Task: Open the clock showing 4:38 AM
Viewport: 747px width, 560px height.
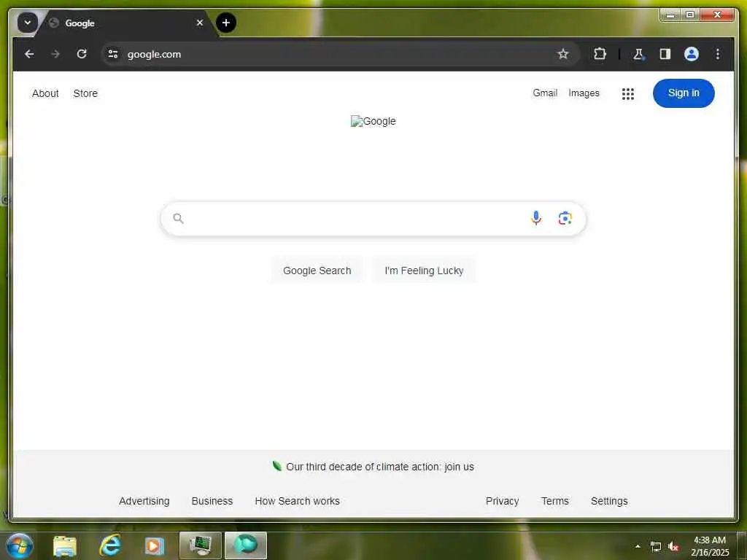Action: point(710,546)
